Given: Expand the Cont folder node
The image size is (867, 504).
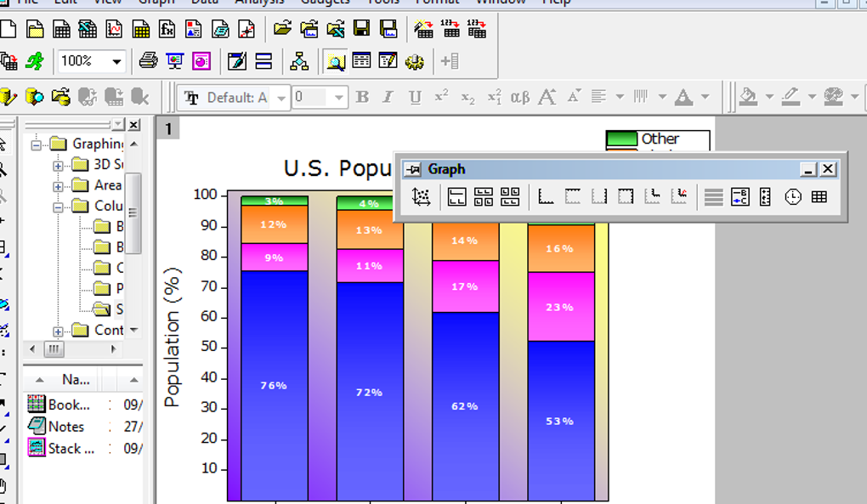Looking at the screenshot, I should 58,331.
